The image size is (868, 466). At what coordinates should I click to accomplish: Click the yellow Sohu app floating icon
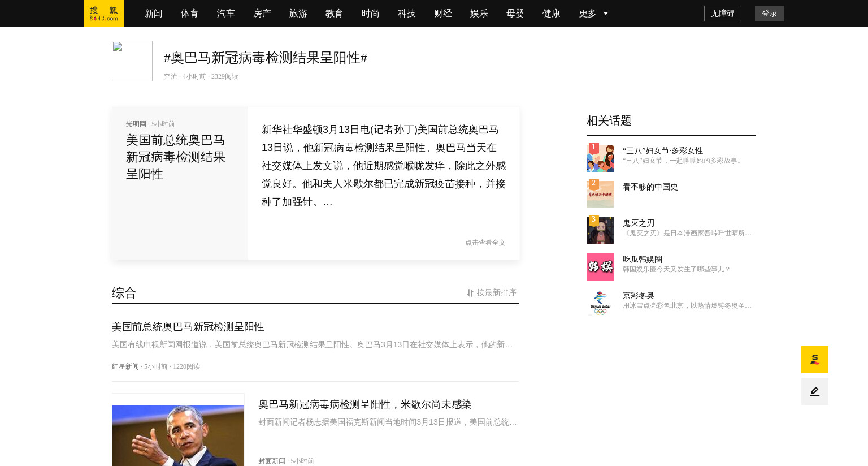tap(814, 360)
